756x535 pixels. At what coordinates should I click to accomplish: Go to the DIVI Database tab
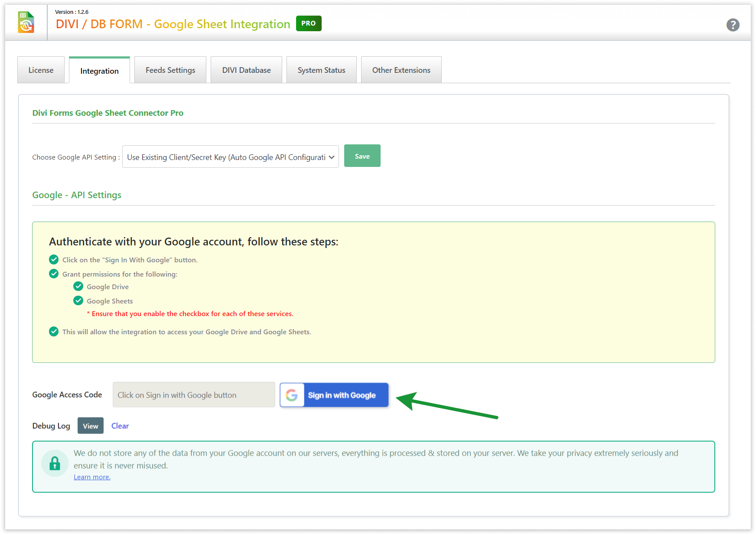(x=246, y=70)
